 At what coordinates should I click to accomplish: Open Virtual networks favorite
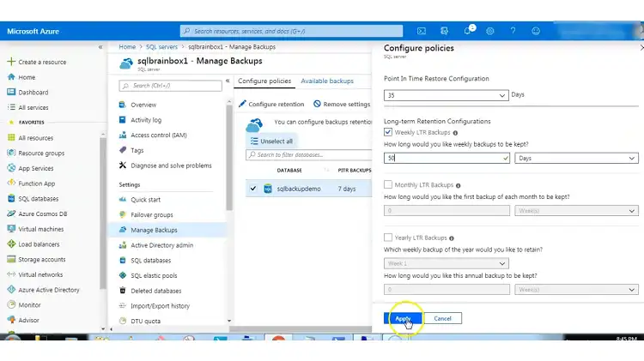35,274
